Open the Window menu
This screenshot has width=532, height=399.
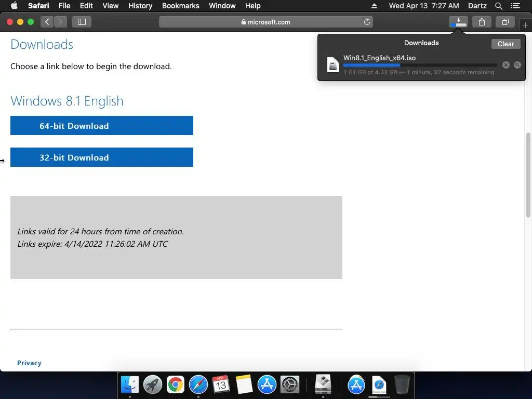222,6
